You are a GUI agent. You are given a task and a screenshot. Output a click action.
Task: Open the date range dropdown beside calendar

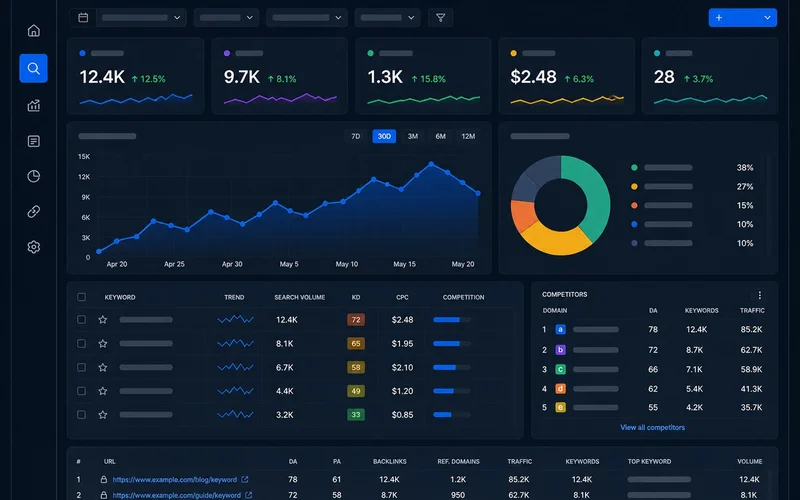141,18
